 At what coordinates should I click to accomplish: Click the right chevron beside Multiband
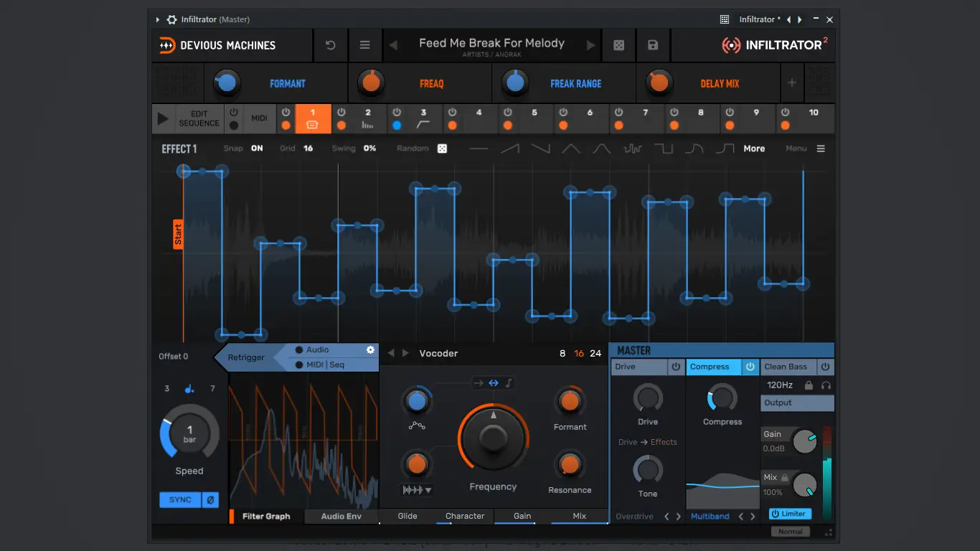click(x=750, y=516)
